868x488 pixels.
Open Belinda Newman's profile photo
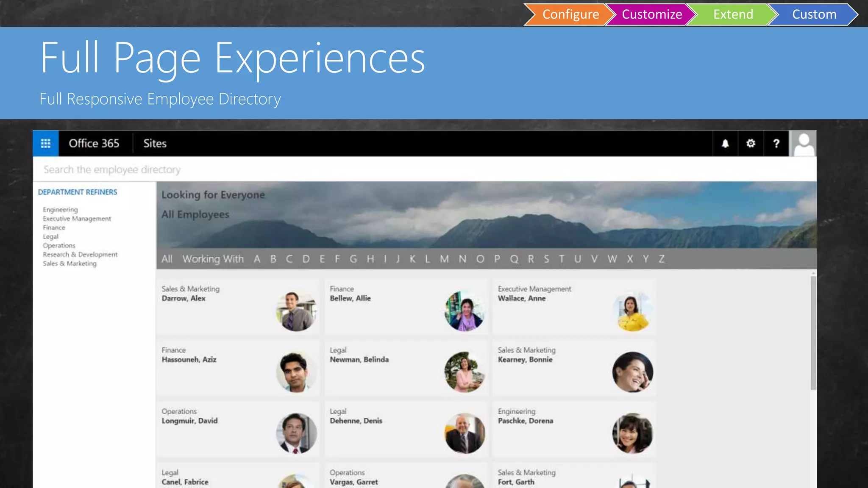point(465,372)
